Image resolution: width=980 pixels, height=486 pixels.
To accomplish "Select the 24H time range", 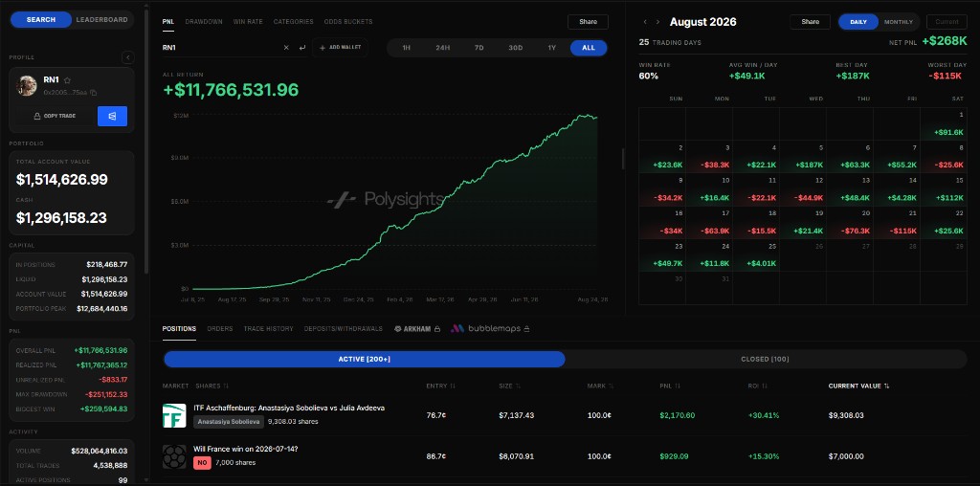I will (x=443, y=48).
